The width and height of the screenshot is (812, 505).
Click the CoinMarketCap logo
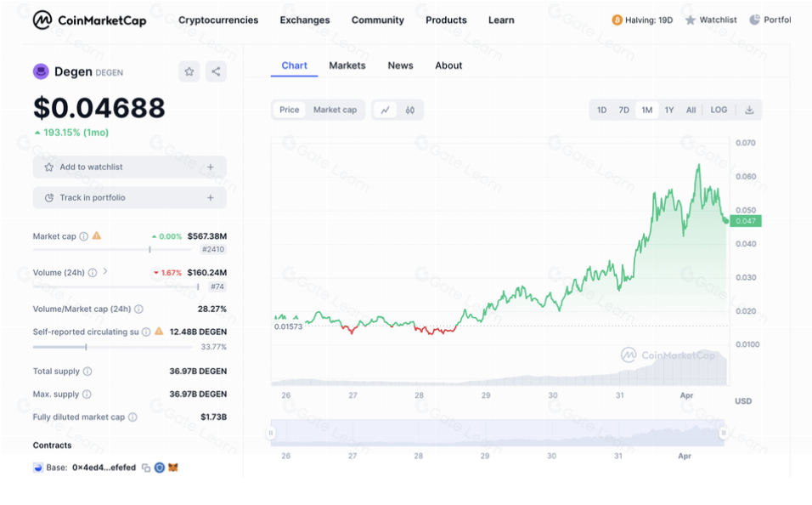click(89, 20)
